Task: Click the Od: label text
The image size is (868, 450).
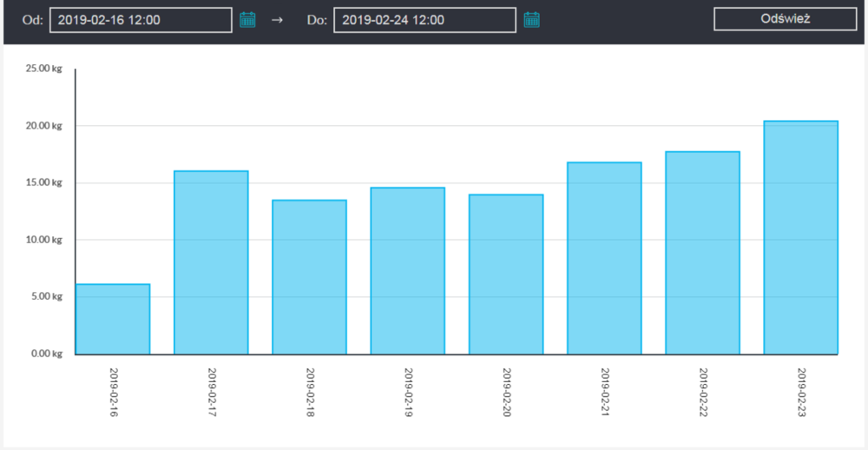Action: (x=32, y=21)
